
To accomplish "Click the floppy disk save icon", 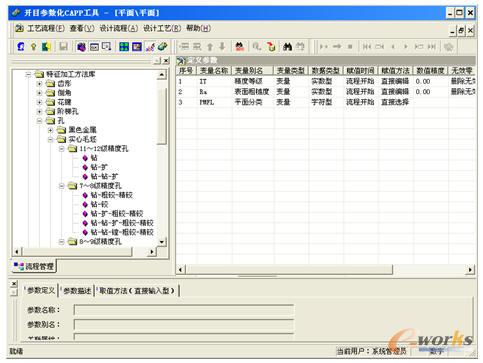I will tap(63, 47).
